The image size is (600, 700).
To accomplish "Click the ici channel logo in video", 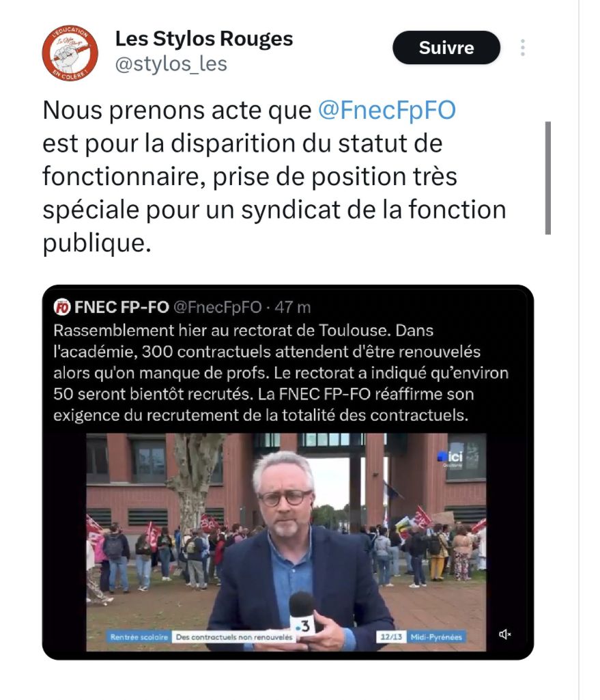I will [x=451, y=457].
